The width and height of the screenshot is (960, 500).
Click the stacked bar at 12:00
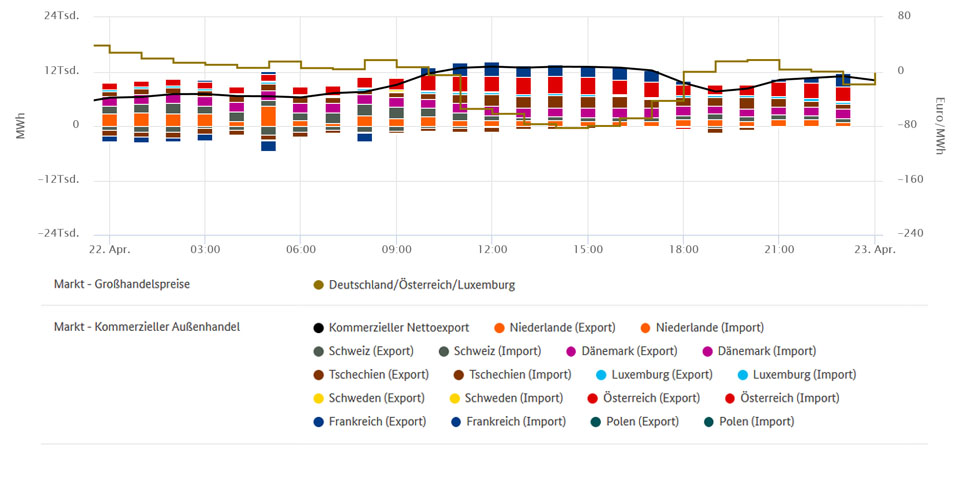pyautogui.click(x=492, y=97)
